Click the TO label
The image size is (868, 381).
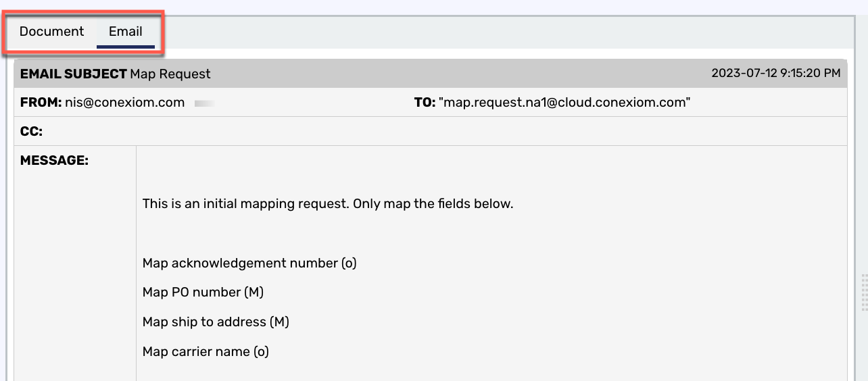(x=425, y=103)
